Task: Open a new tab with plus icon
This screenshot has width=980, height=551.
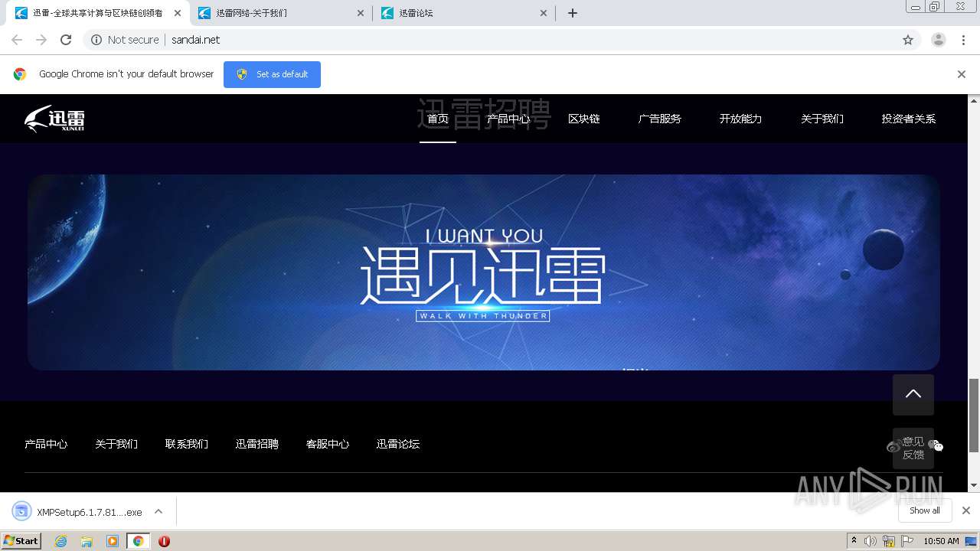Action: [573, 13]
